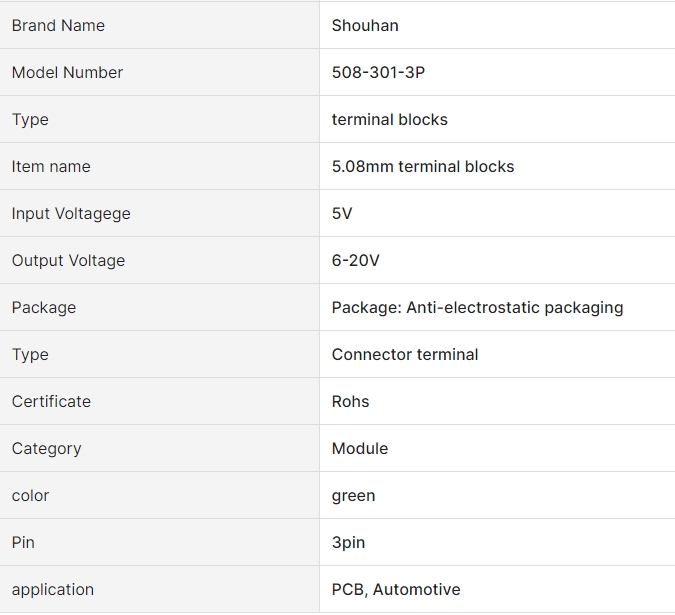Select the 5V input voltage value
The width and height of the screenshot is (675, 615).
[342, 213]
